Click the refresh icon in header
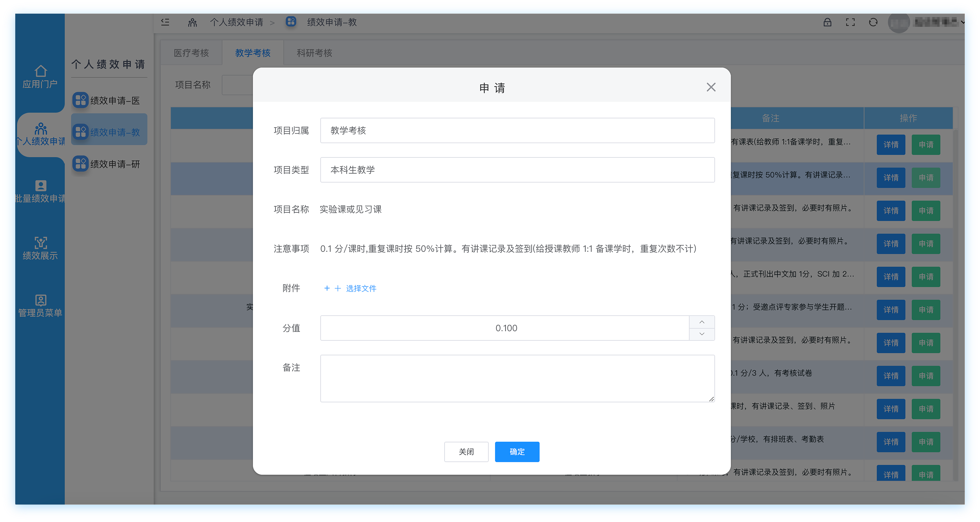 pyautogui.click(x=873, y=22)
